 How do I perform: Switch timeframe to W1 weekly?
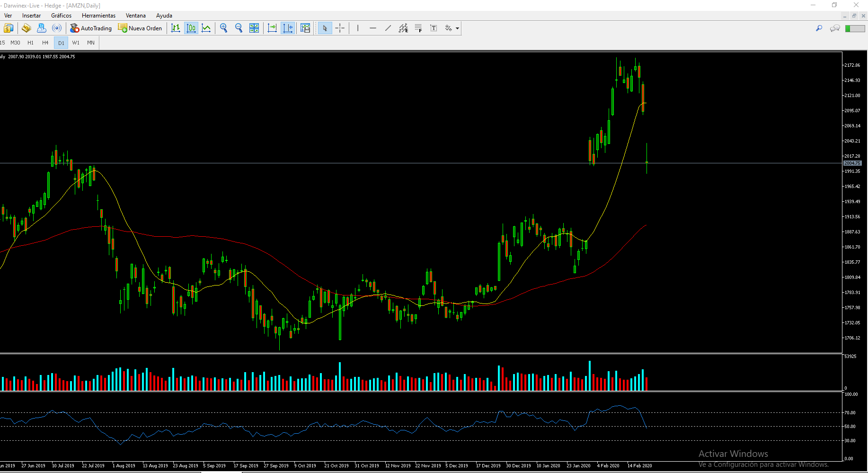tap(76, 43)
